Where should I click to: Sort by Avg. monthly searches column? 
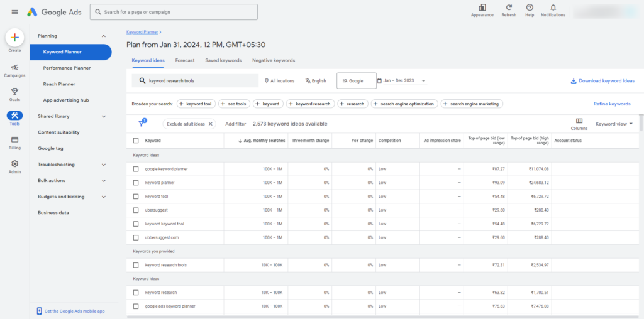coord(262,141)
